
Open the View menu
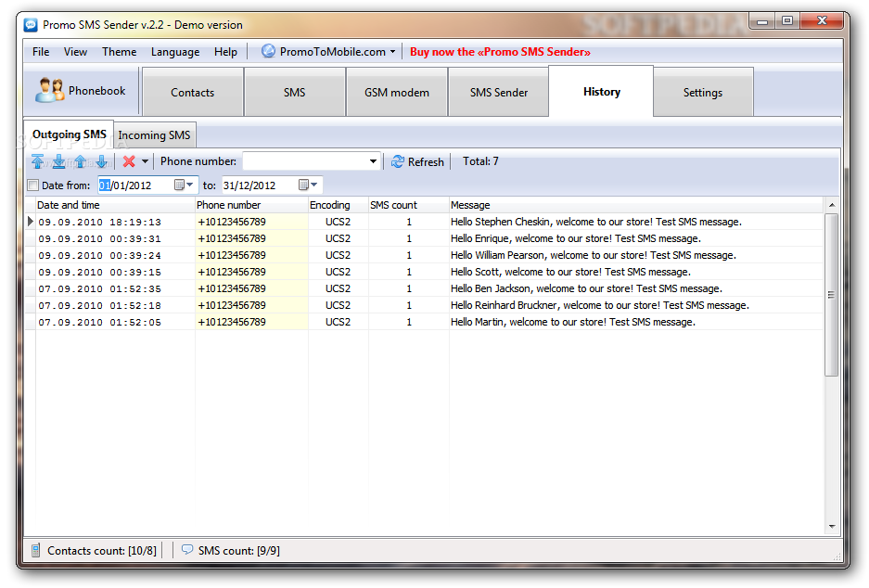pos(75,52)
